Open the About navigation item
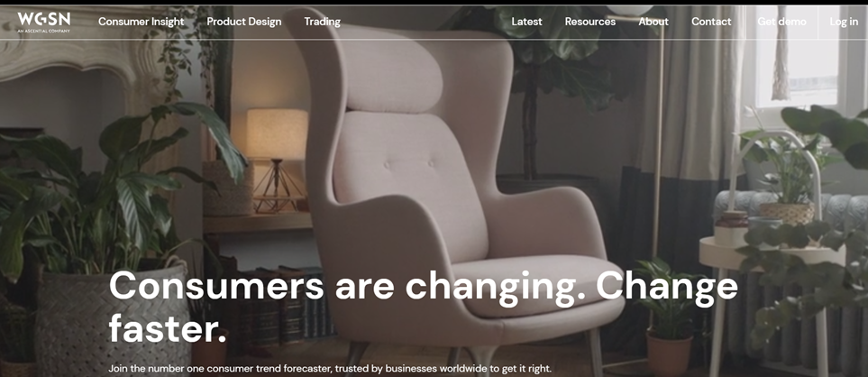This screenshot has width=868, height=377. pos(653,22)
